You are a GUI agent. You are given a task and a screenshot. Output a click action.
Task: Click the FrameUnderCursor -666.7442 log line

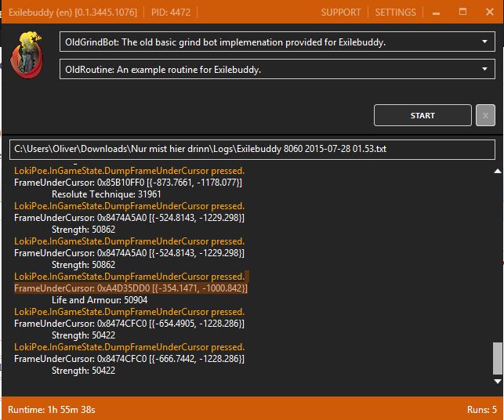point(129,359)
